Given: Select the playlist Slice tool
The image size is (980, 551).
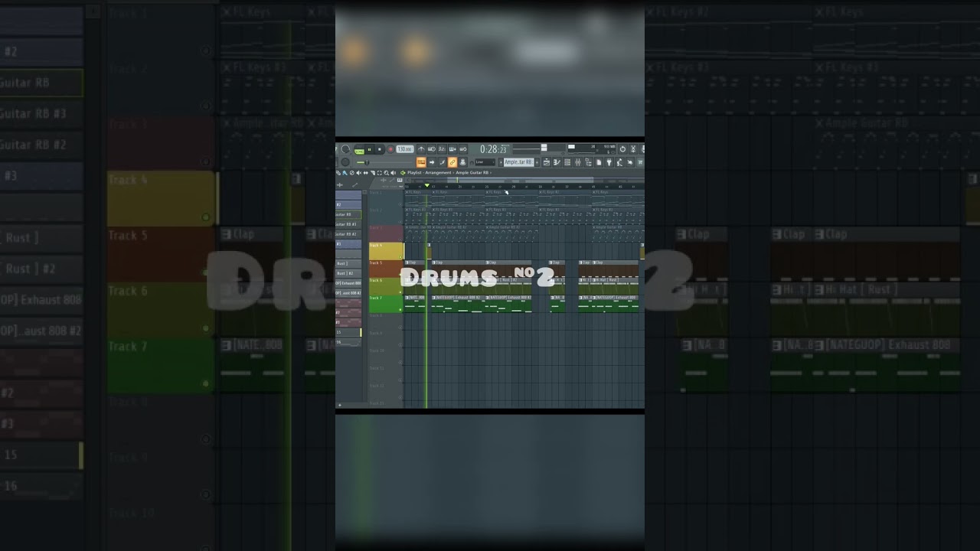Looking at the screenshot, I should click(373, 173).
